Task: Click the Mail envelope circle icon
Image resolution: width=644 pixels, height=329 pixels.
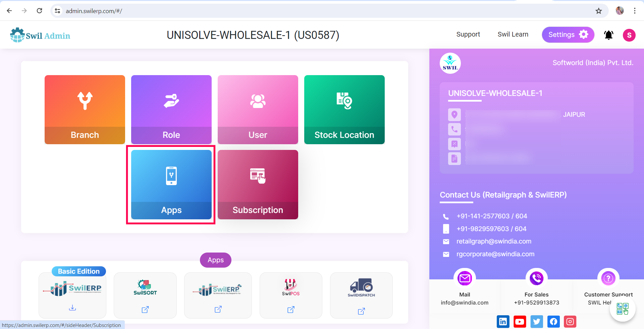Action: pyautogui.click(x=465, y=278)
